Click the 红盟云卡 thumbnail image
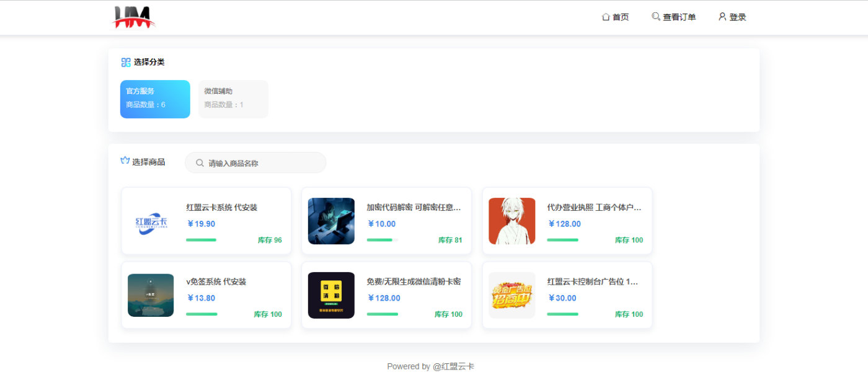The height and width of the screenshot is (385, 868). click(150, 221)
